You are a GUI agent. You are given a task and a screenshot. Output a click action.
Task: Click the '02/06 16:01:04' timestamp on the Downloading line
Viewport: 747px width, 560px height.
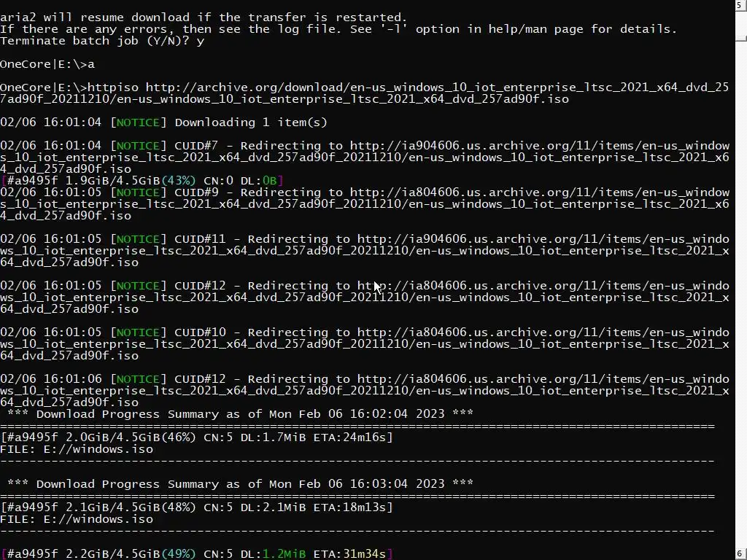tap(51, 122)
